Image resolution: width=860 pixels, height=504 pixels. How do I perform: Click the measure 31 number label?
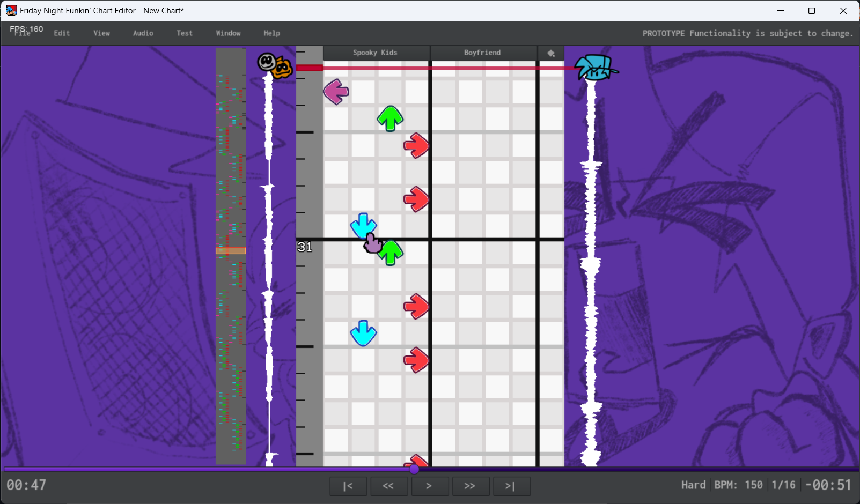[305, 247]
